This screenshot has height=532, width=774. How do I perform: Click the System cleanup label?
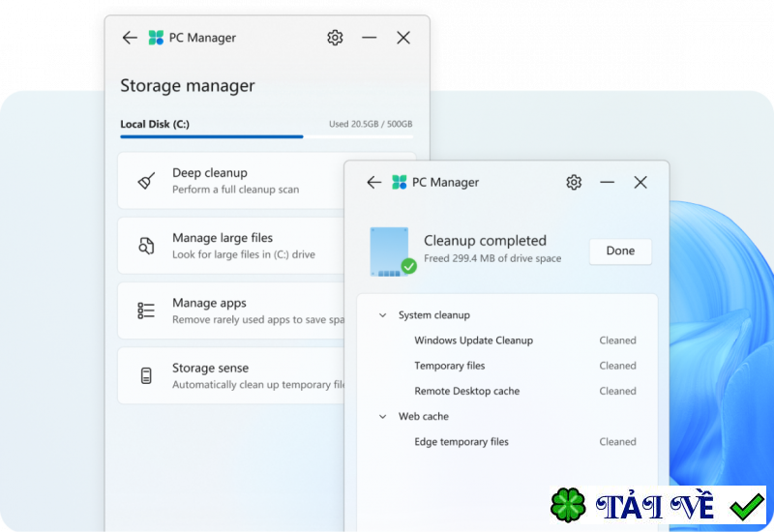(433, 315)
